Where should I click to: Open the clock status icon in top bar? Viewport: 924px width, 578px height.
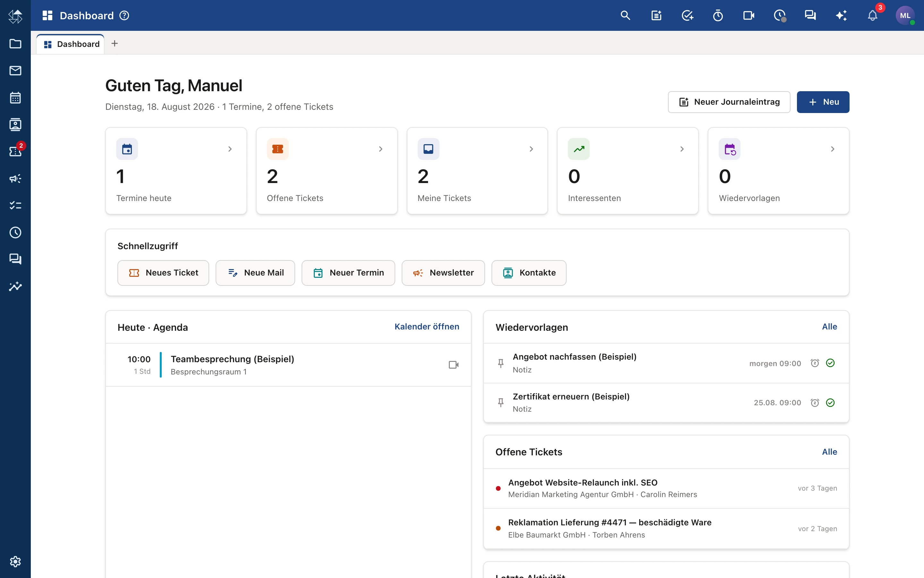[780, 15]
